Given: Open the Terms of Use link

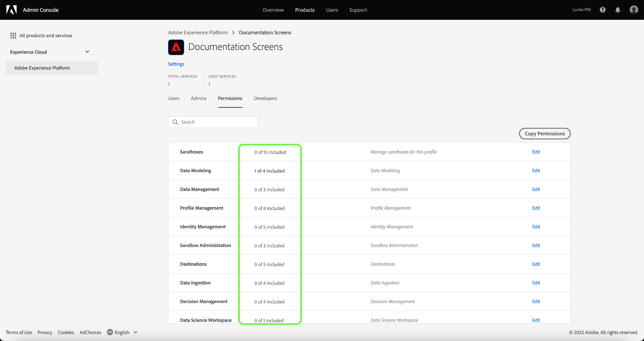Looking at the screenshot, I should coord(19,332).
